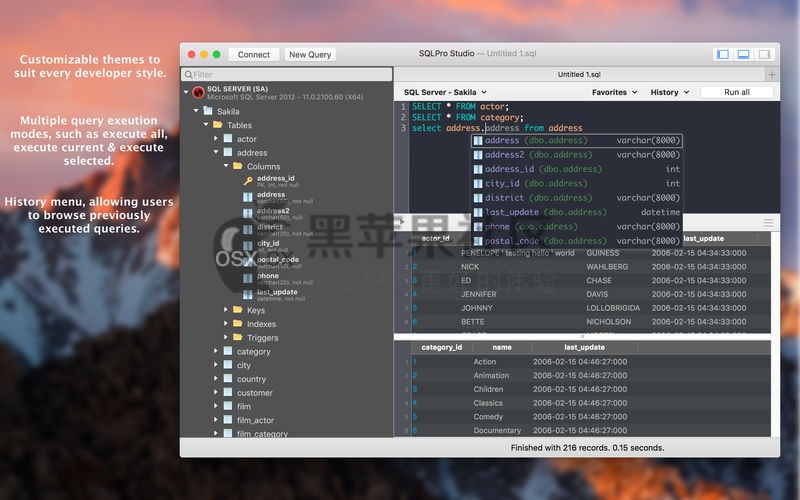Viewport: 800px width, 500px height.
Task: Click the Sakila database icon
Action: click(208, 111)
